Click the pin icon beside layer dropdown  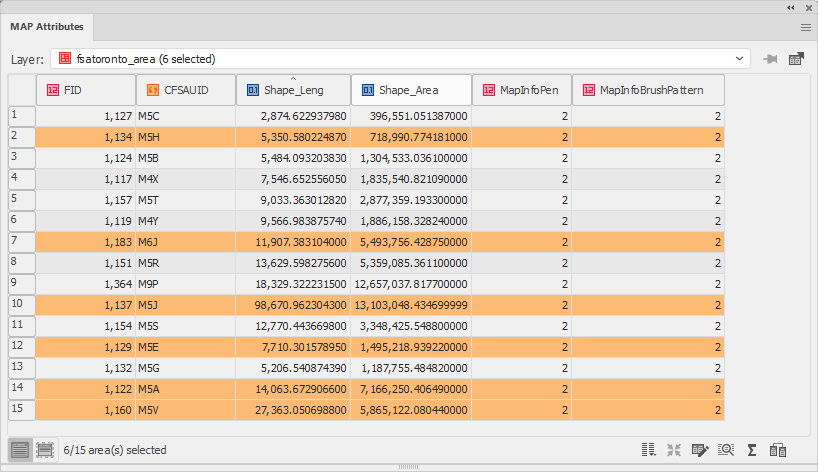770,59
